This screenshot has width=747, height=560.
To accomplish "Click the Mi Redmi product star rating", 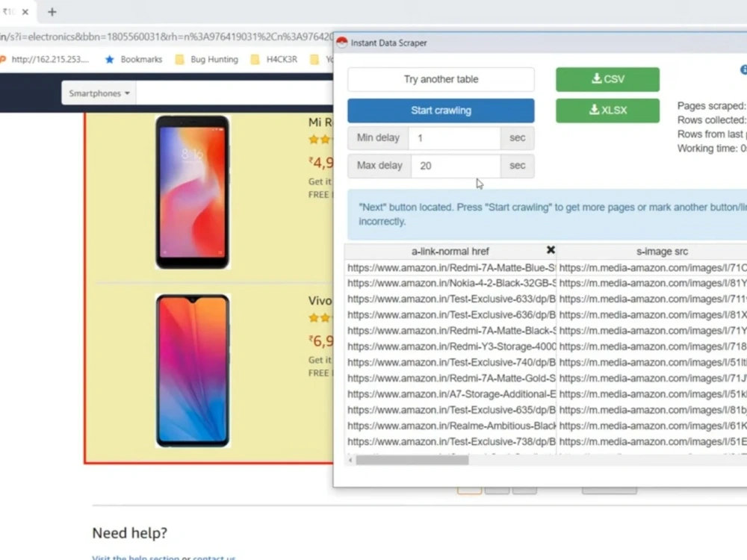I will (320, 140).
